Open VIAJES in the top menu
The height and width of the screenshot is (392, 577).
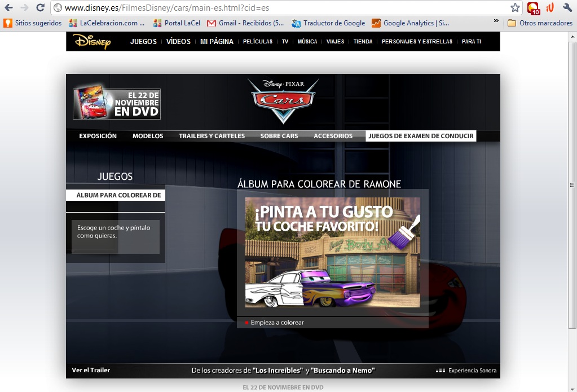click(x=335, y=42)
